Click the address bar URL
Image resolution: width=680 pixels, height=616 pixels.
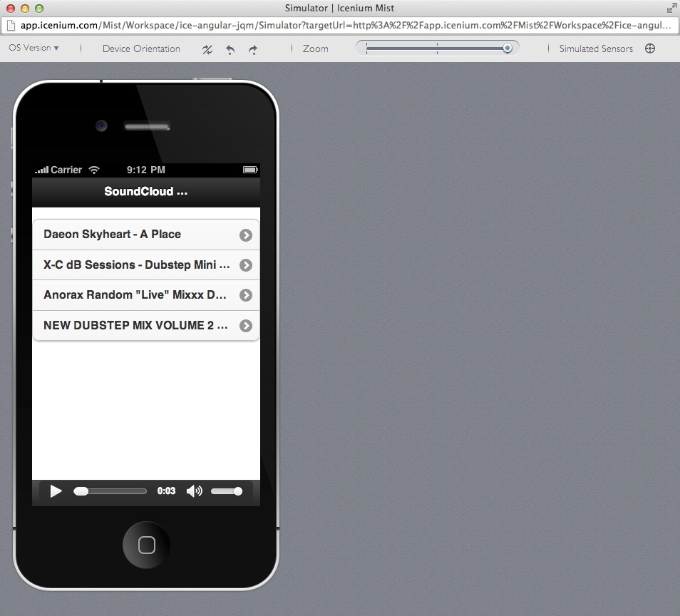pos(346,25)
